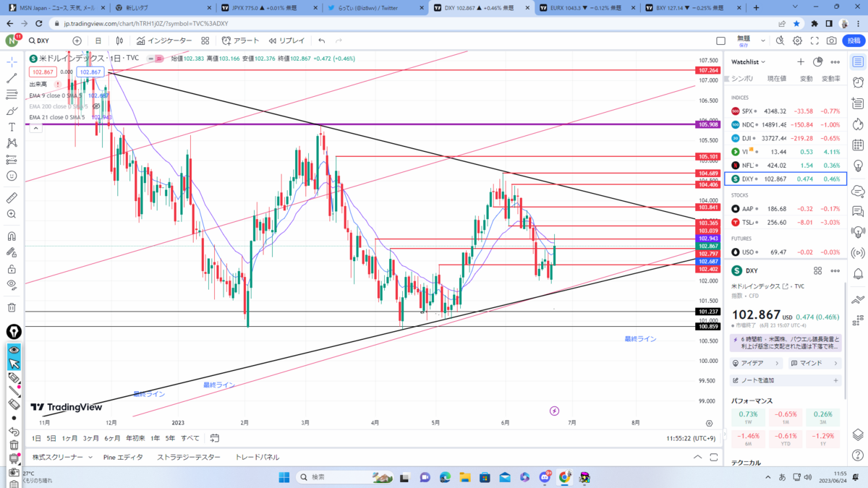This screenshot has height=488, width=868.
Task: Click the compare/add symbol plus icon
Action: [77, 40]
